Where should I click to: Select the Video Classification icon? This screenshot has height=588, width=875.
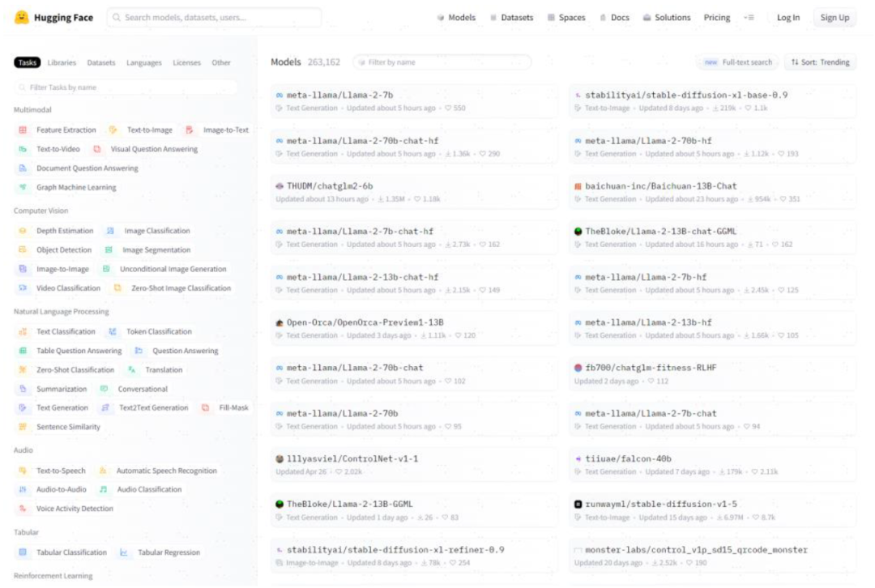point(23,288)
